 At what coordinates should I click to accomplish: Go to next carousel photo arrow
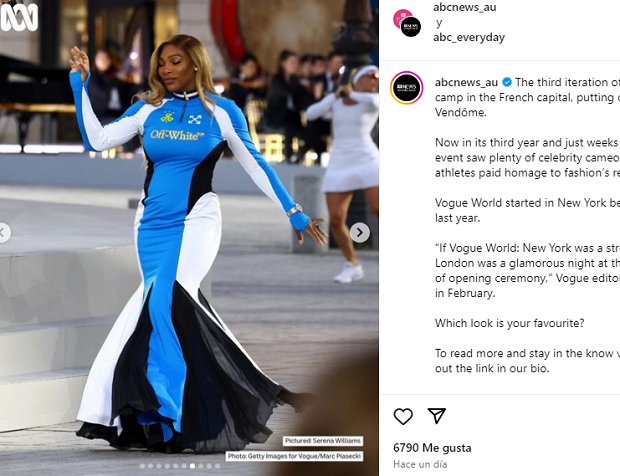[x=360, y=232]
